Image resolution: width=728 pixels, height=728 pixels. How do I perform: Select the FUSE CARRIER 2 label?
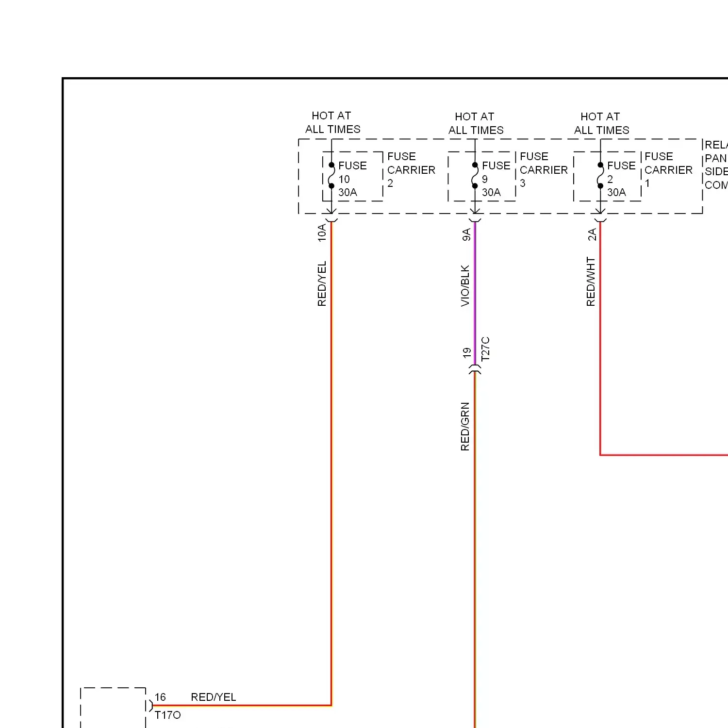pos(411,170)
